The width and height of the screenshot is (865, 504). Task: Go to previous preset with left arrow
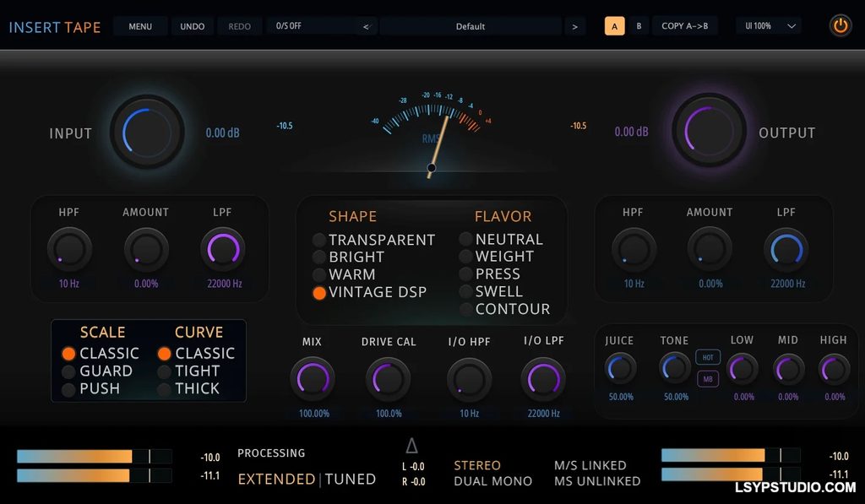point(366,26)
